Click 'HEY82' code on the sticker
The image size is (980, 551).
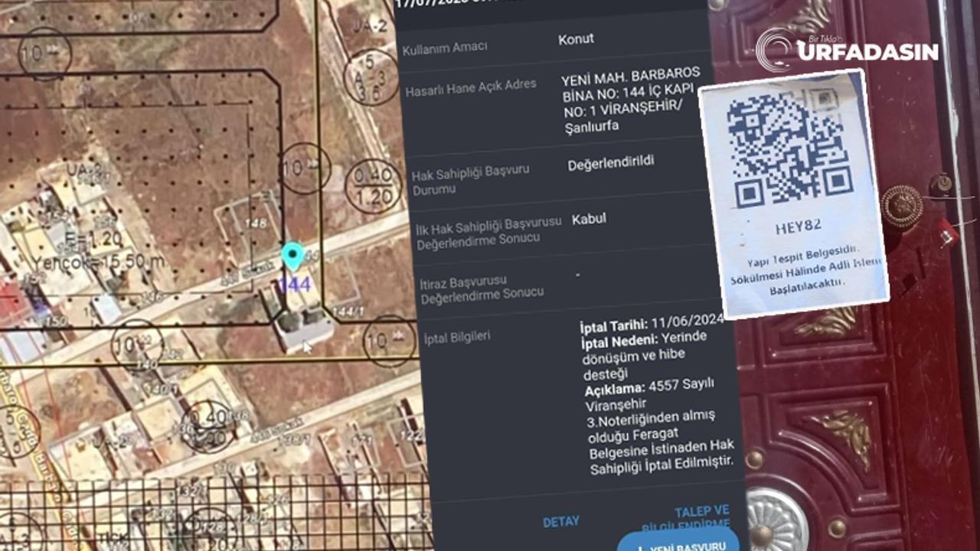coord(799,226)
